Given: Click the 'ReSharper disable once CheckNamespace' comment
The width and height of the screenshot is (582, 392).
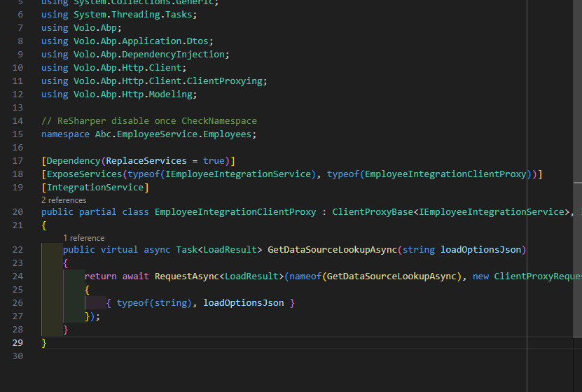Looking at the screenshot, I should pos(149,121).
